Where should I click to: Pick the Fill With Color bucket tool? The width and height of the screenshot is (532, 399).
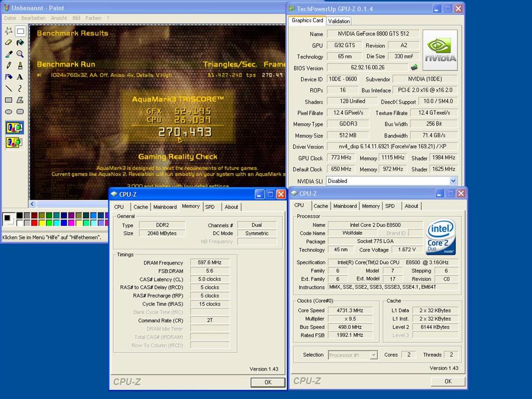coord(20,43)
